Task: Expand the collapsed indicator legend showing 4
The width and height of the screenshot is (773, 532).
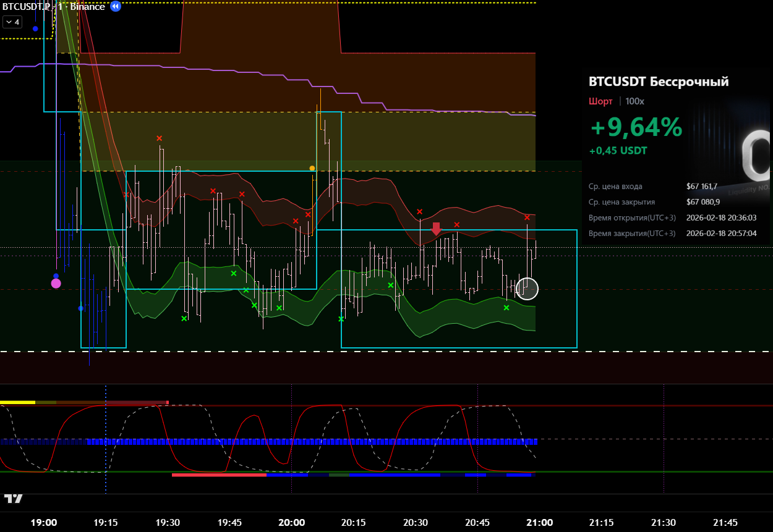Action: pyautogui.click(x=12, y=22)
